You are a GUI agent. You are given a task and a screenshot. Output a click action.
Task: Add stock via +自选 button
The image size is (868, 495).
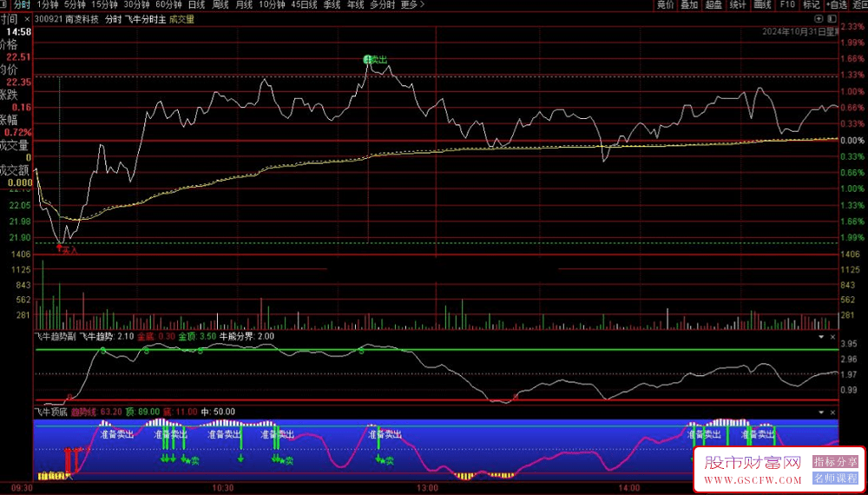(x=836, y=5)
